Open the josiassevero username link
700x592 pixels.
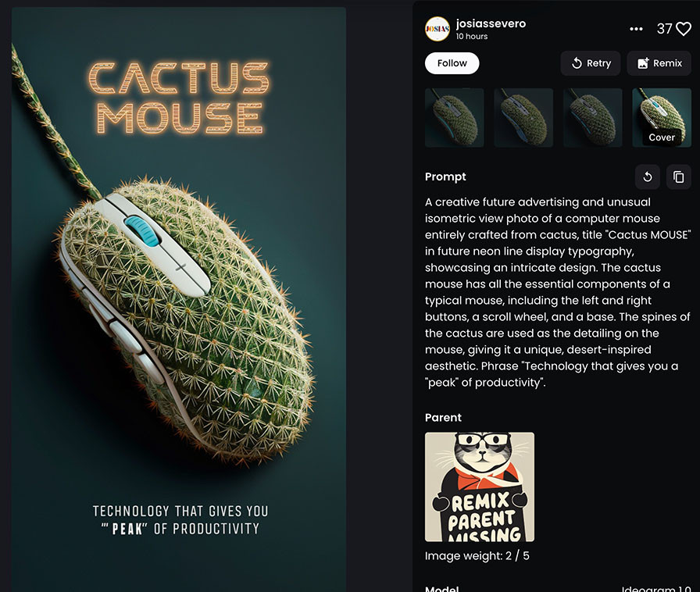[491, 23]
